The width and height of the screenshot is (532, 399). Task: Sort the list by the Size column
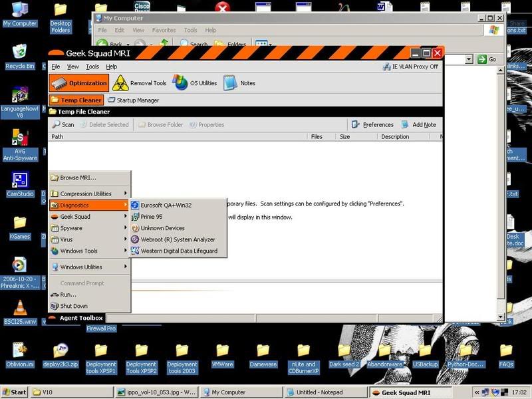pos(356,137)
